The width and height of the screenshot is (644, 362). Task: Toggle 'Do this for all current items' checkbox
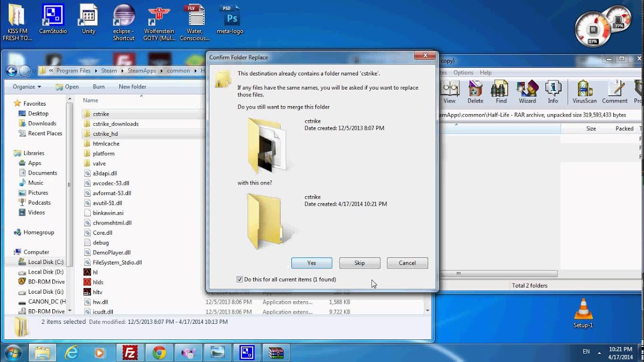[x=239, y=279]
